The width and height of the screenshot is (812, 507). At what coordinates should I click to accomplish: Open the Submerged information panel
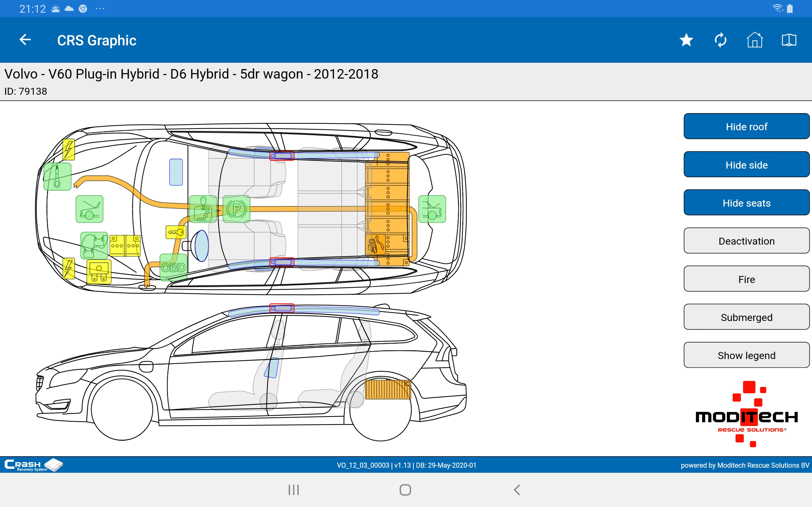tap(746, 317)
